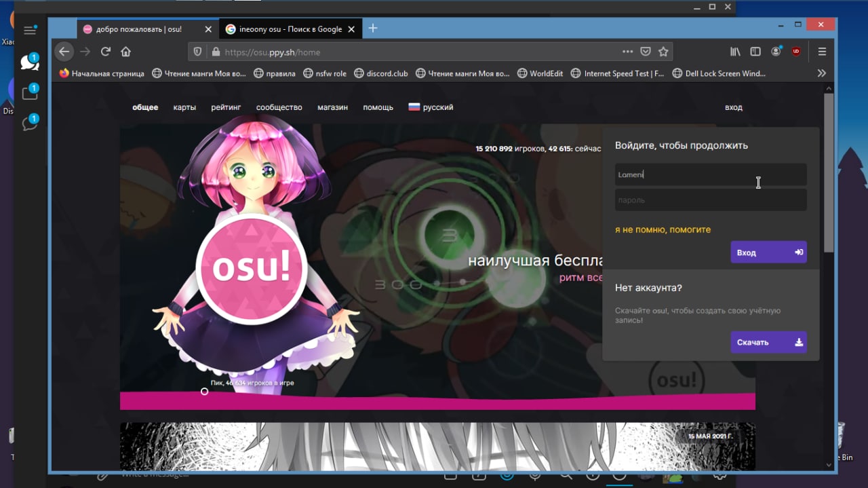The width and height of the screenshot is (868, 488).
Task: Click the scrollbar down arrow
Action: point(829,465)
